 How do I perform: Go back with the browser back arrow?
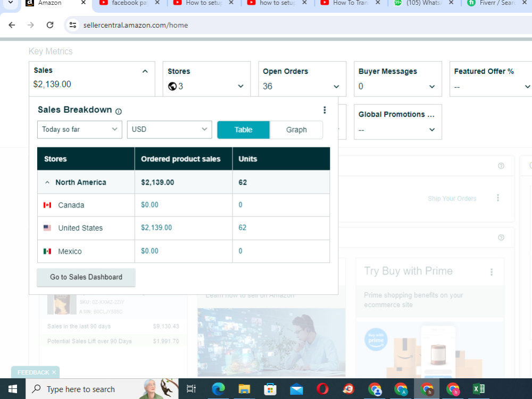[x=12, y=25]
